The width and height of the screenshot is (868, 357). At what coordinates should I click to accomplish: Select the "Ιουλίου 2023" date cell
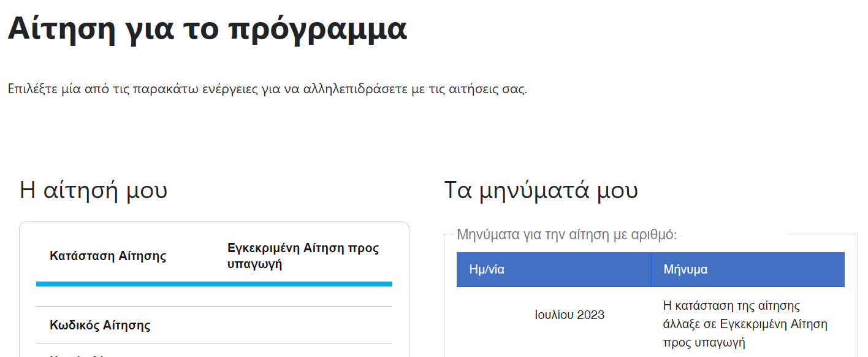pos(569,315)
